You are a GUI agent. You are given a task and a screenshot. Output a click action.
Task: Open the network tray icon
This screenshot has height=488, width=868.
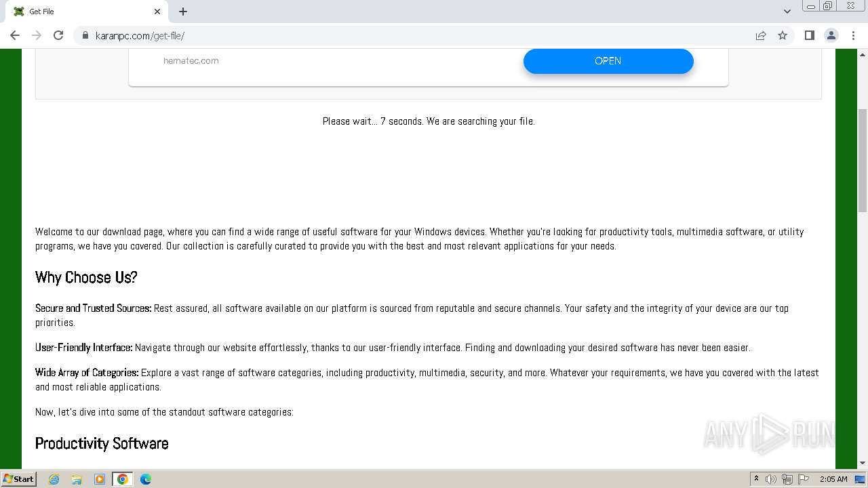point(787,479)
